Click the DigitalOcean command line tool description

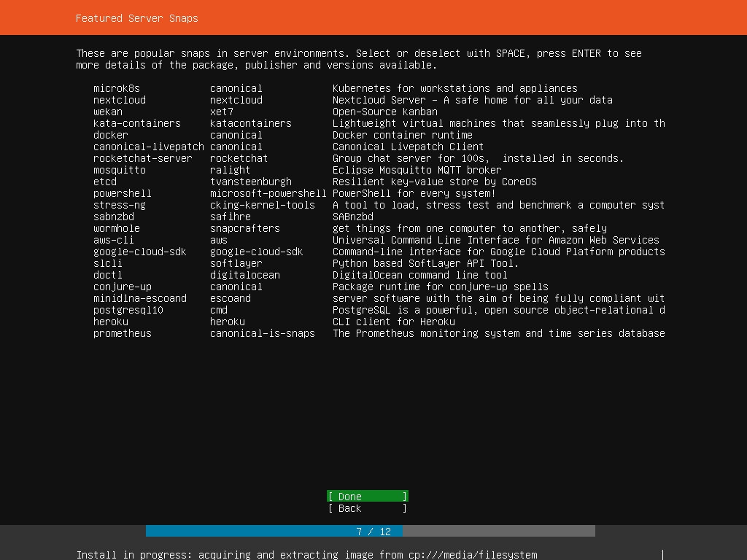(419, 275)
